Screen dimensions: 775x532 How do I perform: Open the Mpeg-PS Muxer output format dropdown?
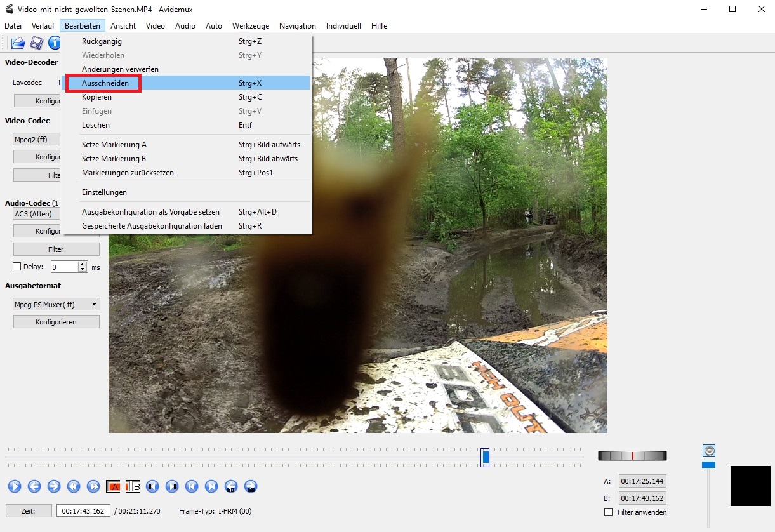56,305
